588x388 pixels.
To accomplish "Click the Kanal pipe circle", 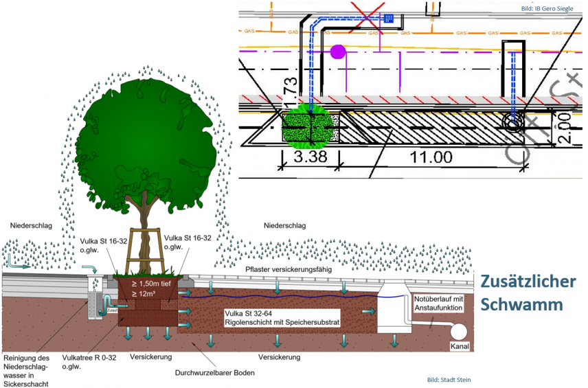I will [x=460, y=331].
